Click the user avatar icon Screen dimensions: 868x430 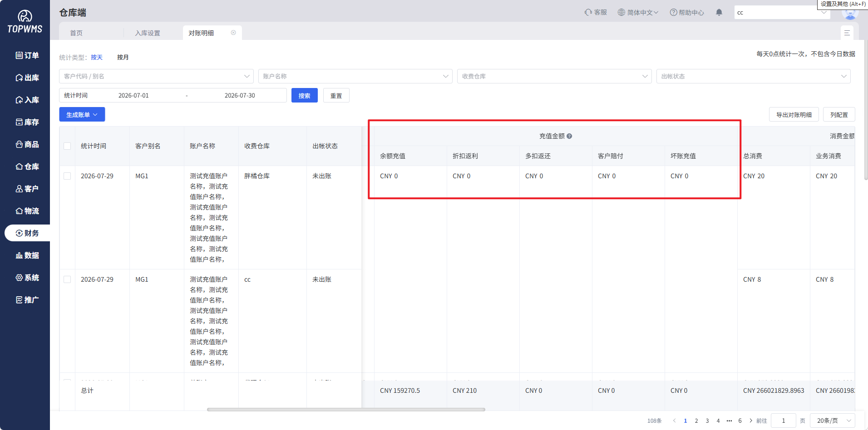click(850, 14)
